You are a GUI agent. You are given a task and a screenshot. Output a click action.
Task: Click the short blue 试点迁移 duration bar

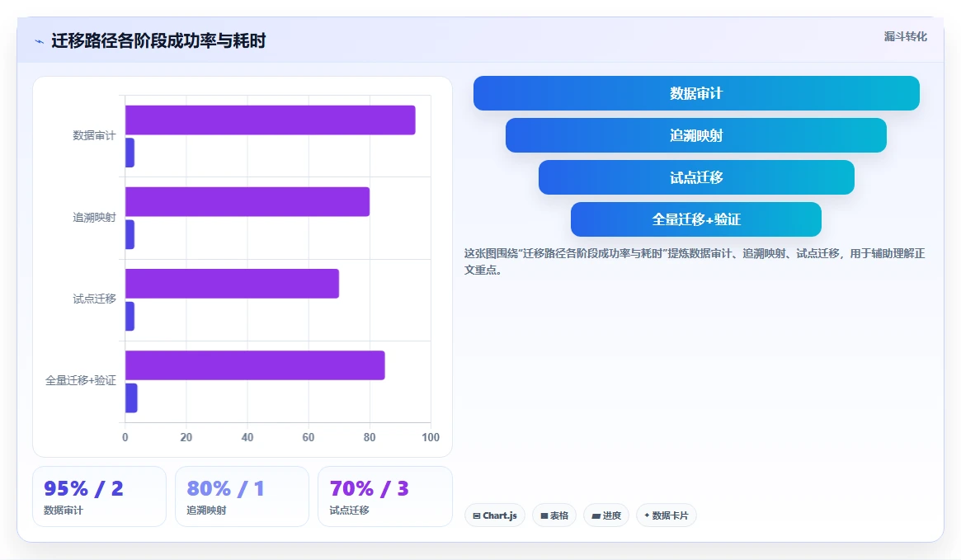click(130, 316)
